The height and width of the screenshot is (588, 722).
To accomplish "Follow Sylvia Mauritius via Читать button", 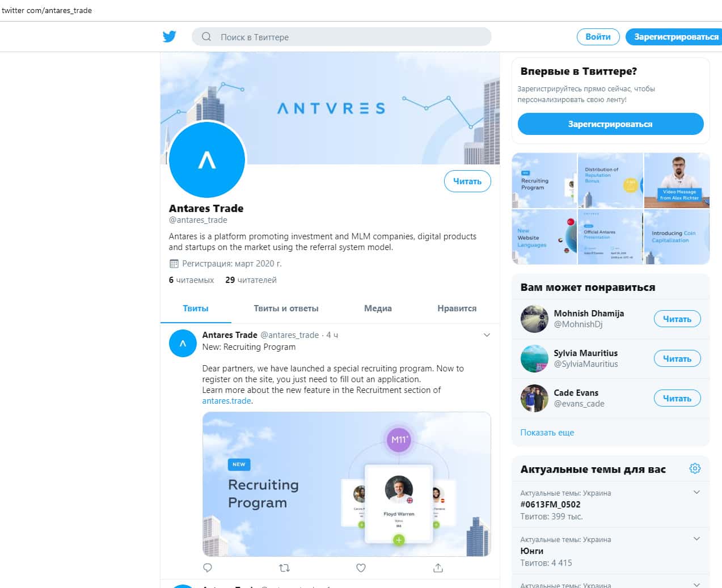I will coord(677,358).
